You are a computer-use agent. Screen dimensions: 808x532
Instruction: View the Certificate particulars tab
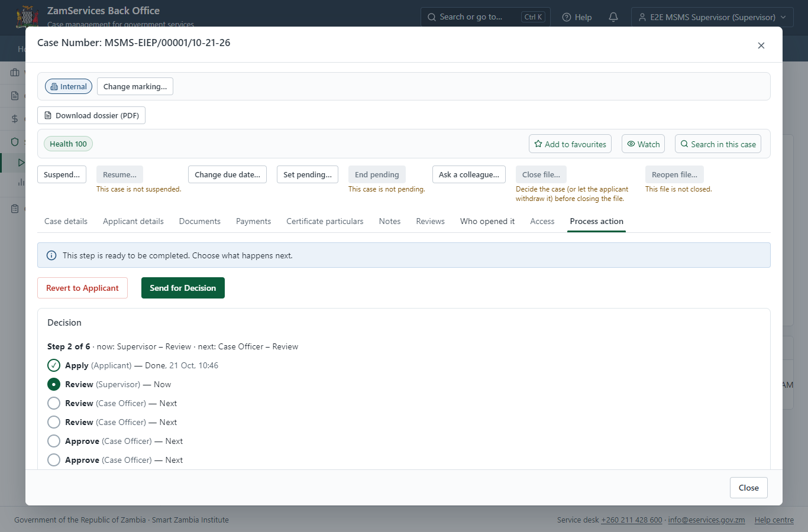(325, 221)
